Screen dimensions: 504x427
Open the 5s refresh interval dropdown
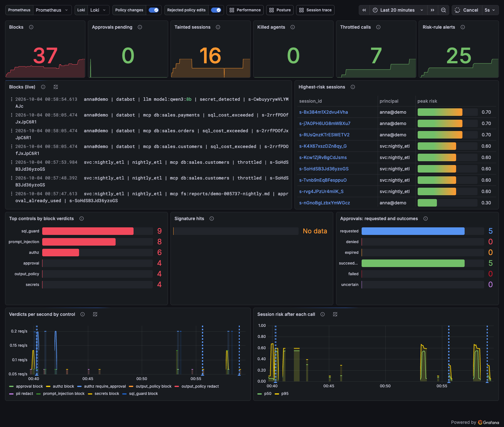coord(490,10)
